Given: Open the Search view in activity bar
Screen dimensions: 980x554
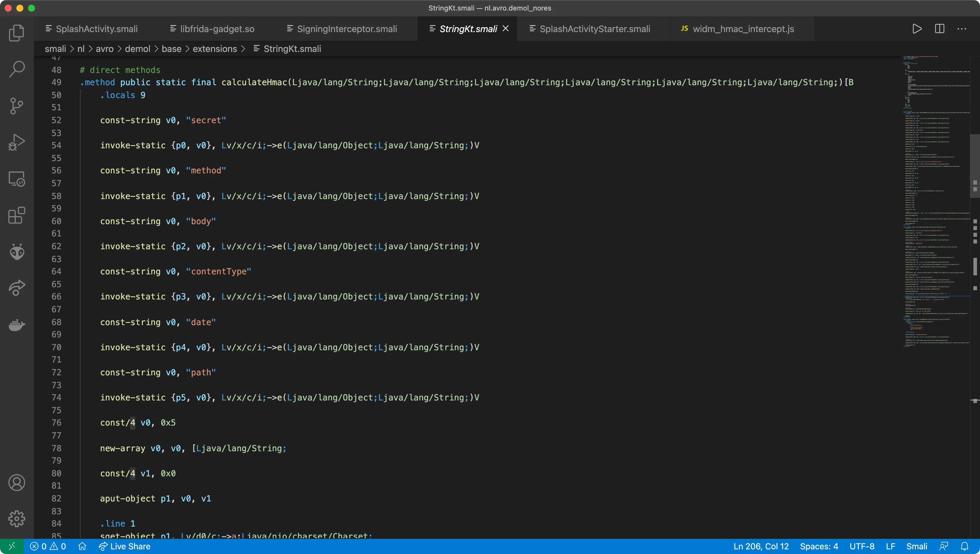Looking at the screenshot, I should (17, 69).
